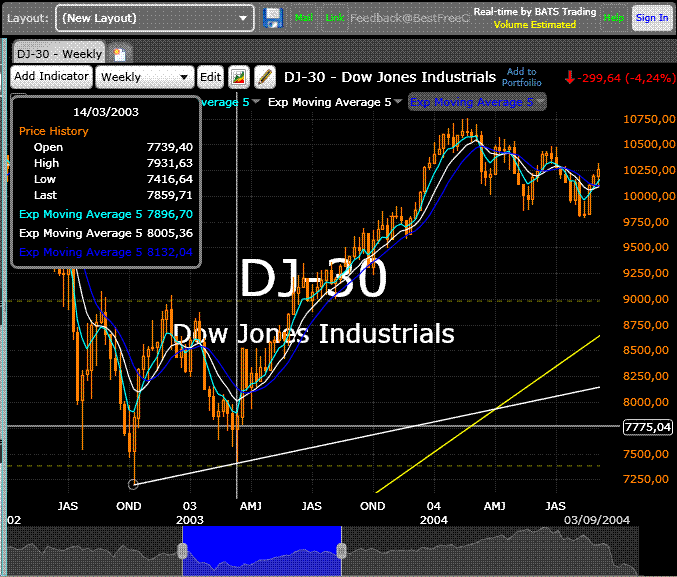Click the left handle of the range slider

click(183, 551)
